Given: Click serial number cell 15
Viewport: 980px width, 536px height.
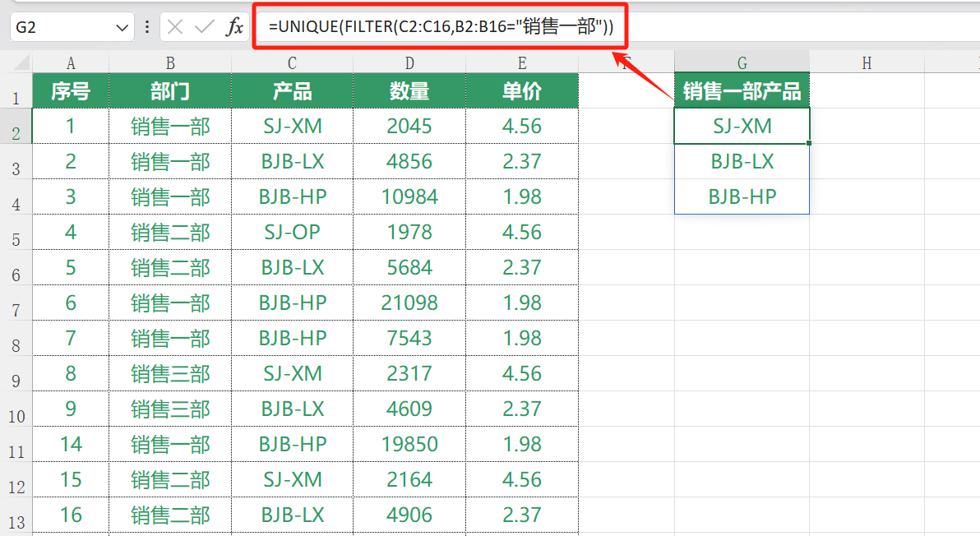Looking at the screenshot, I should point(71,479).
